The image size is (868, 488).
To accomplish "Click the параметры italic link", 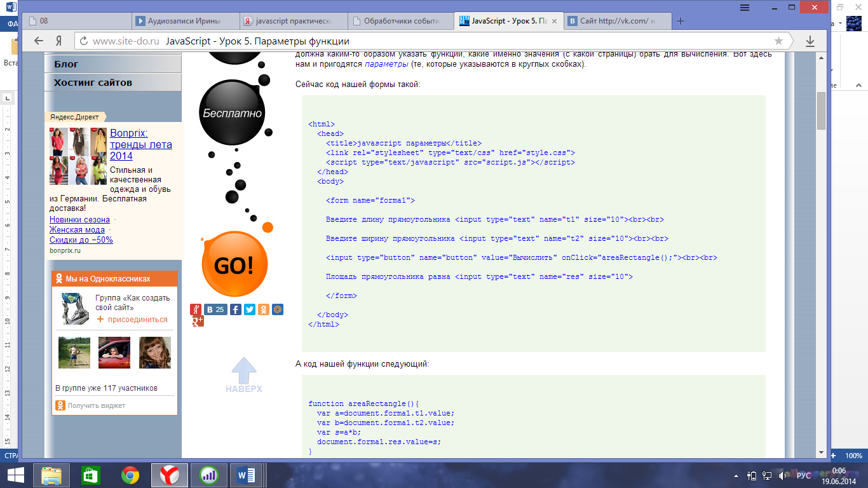I will point(386,64).
